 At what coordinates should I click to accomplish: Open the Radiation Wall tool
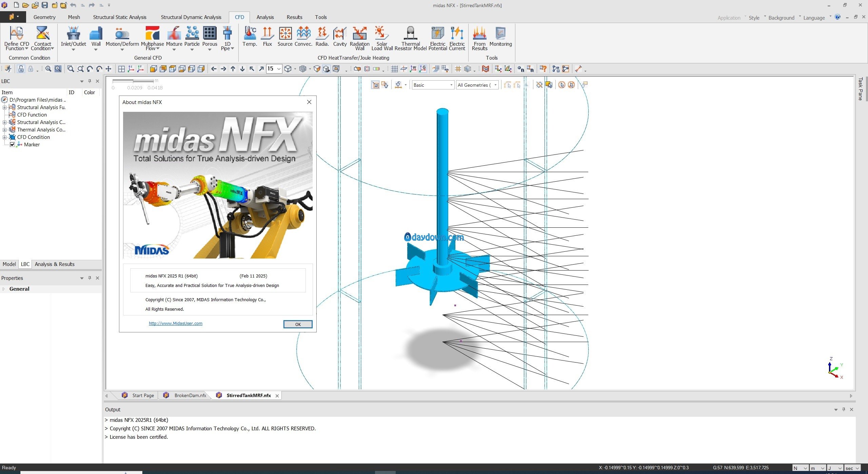pos(359,38)
